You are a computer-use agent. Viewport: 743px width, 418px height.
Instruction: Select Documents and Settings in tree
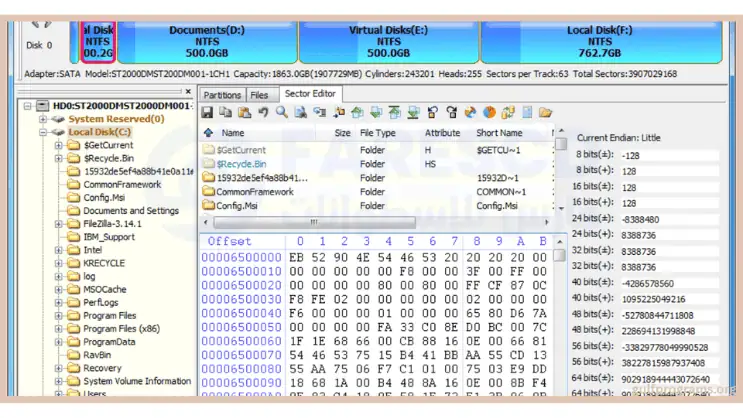click(x=131, y=211)
